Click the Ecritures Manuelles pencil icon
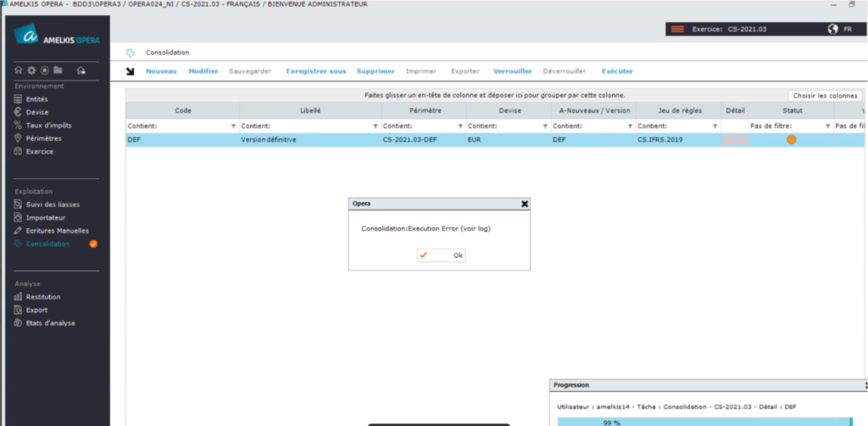The width and height of the screenshot is (868, 426). pyautogui.click(x=18, y=231)
